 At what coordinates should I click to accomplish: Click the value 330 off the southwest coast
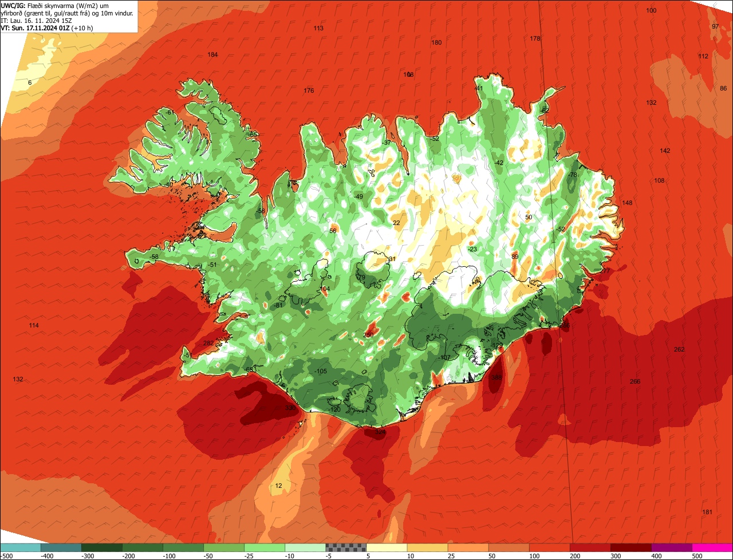tap(290, 408)
